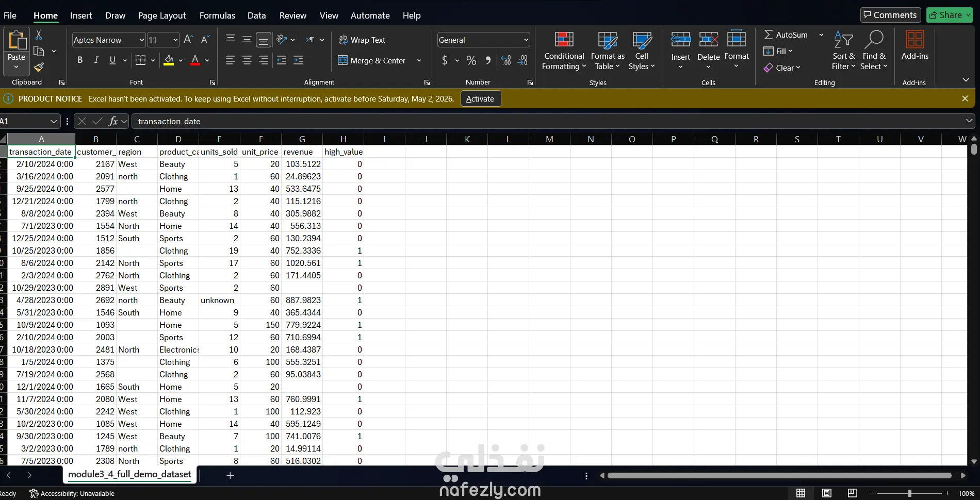This screenshot has width=980, height=500.
Task: Decrease font size with the smaller A icon
Action: click(x=205, y=40)
